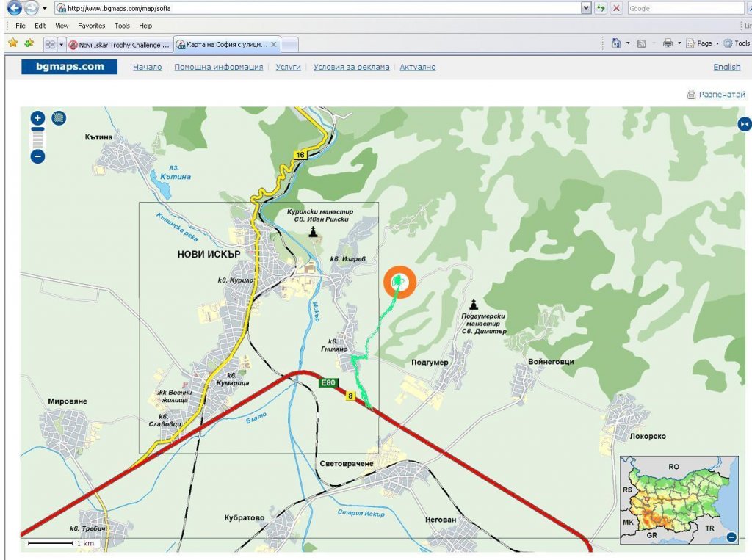The height and width of the screenshot is (560, 752).
Task: Stop loading with the red X icon
Action: [x=616, y=8]
